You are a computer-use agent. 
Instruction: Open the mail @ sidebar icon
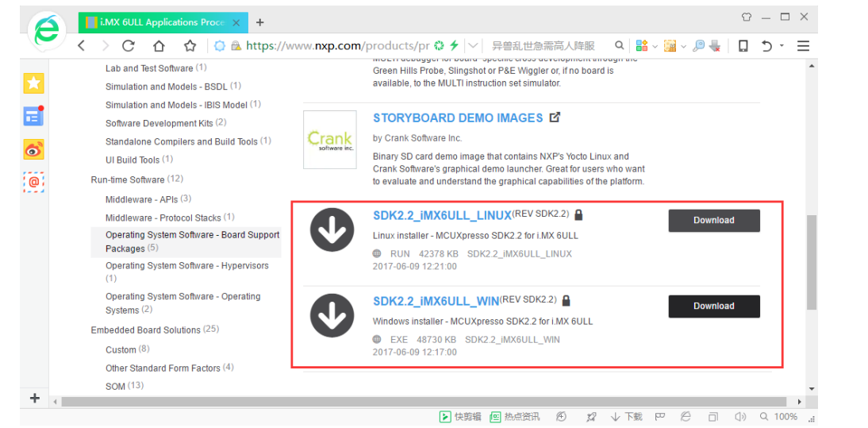click(34, 182)
